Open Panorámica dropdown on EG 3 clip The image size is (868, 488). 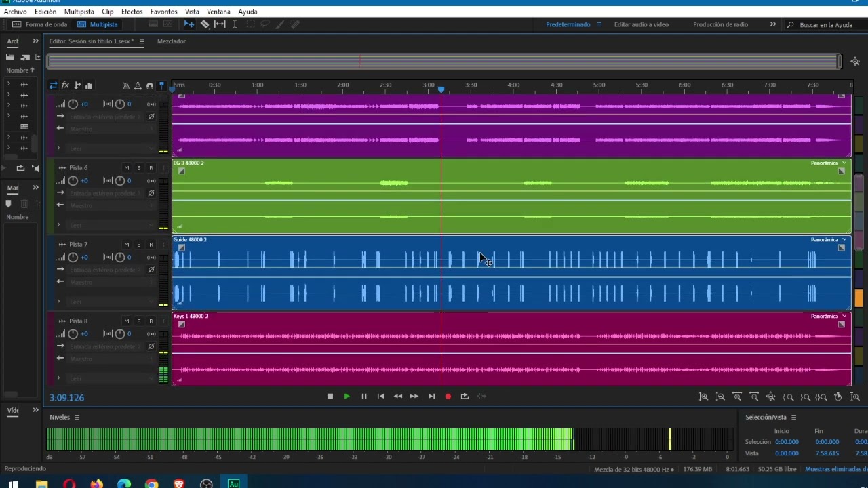coord(829,163)
